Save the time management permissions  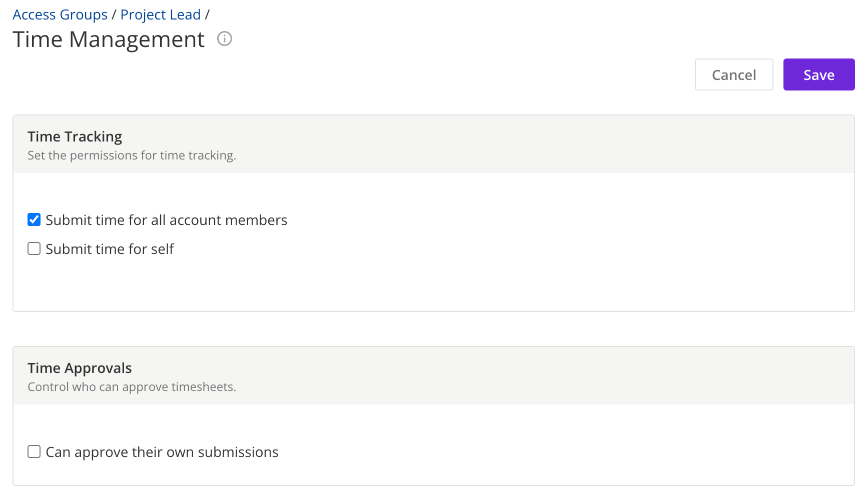coord(818,74)
